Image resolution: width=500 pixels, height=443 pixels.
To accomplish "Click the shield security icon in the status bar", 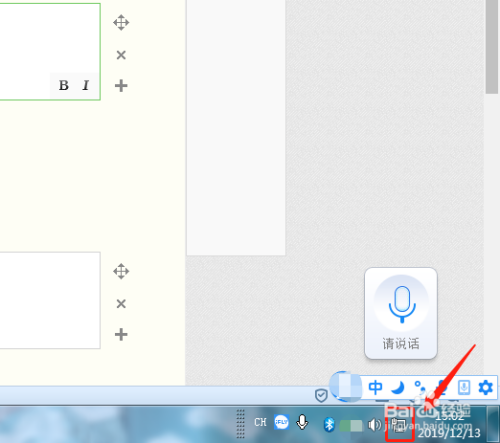I will pyautogui.click(x=321, y=396).
